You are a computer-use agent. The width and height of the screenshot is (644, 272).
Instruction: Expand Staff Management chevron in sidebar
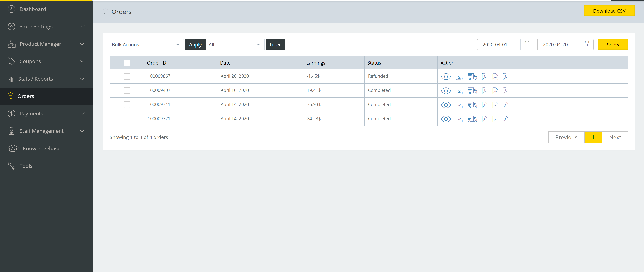point(82,131)
